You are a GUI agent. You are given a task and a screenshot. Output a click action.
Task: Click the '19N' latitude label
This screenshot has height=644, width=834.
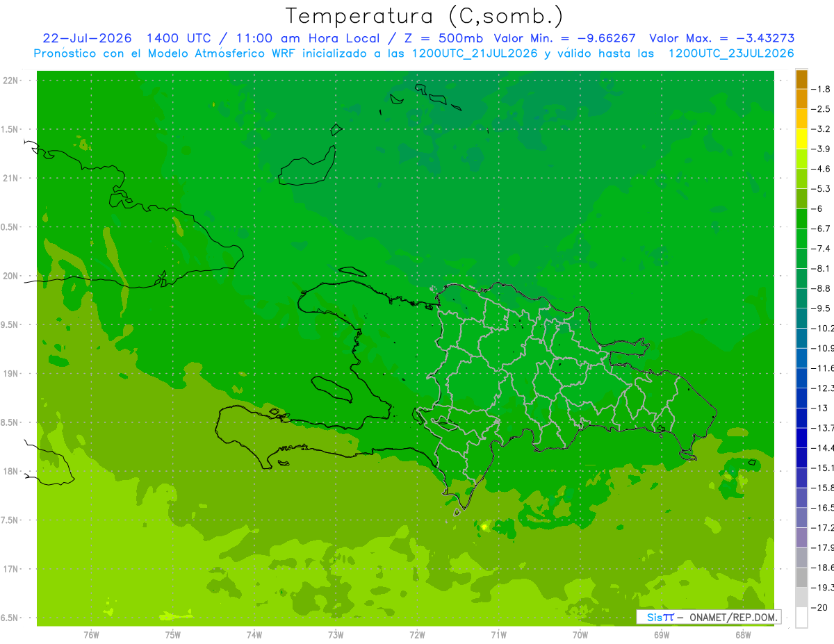point(12,374)
